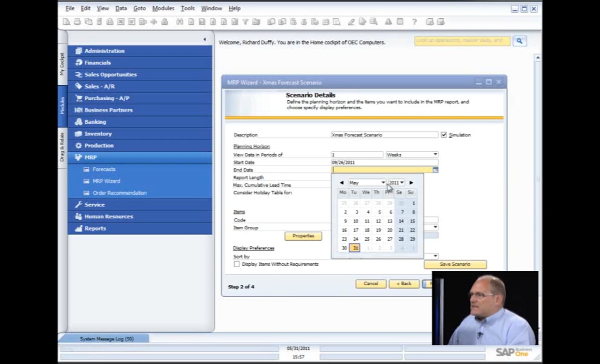Collapse the modules side panel arrow

tap(204, 39)
